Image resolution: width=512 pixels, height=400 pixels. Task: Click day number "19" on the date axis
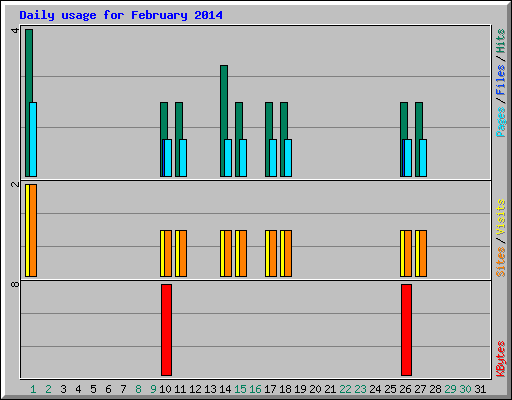pyautogui.click(x=300, y=389)
